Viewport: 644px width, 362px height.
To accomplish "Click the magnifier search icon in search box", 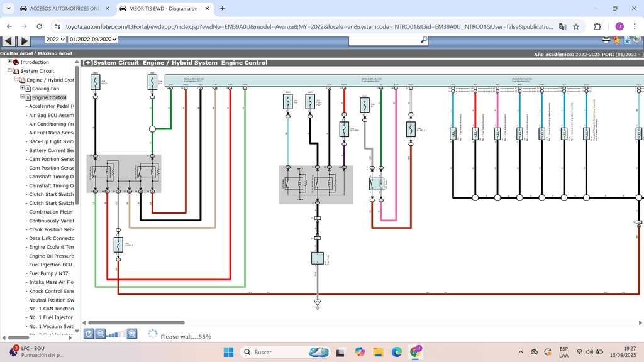I will (424, 40).
